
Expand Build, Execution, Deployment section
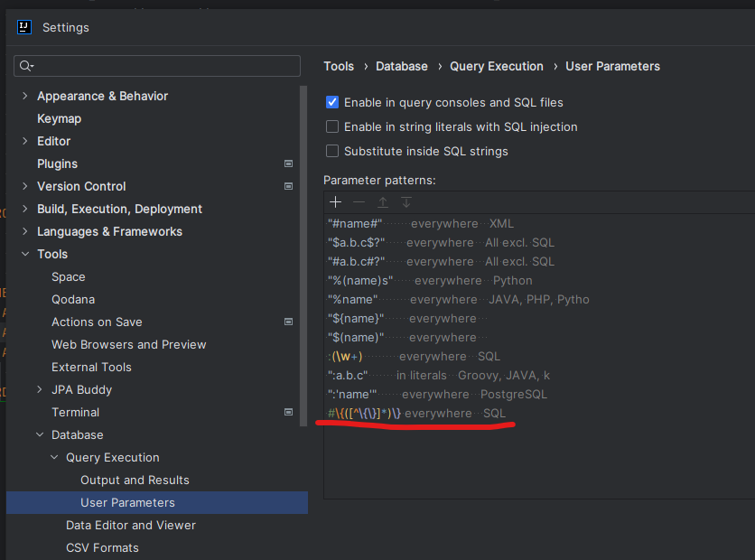(25, 209)
